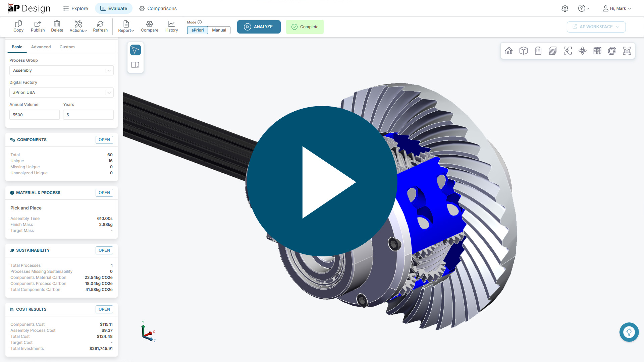Screen dimensions: 644x362
Task: Click the Annual Volume input field
Action: click(34, 115)
